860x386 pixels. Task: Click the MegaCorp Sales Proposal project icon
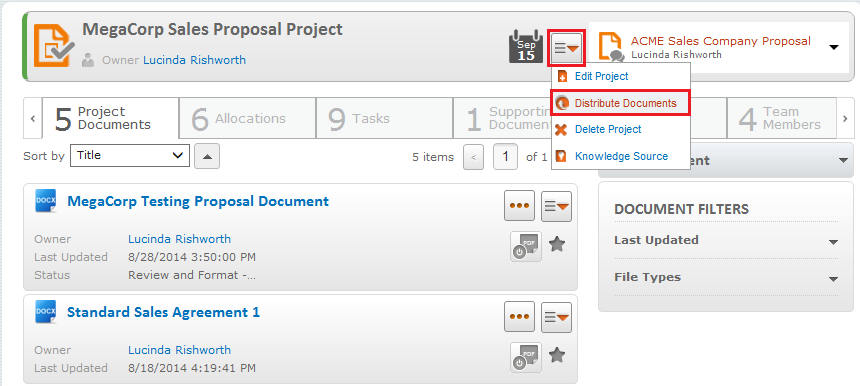point(54,46)
